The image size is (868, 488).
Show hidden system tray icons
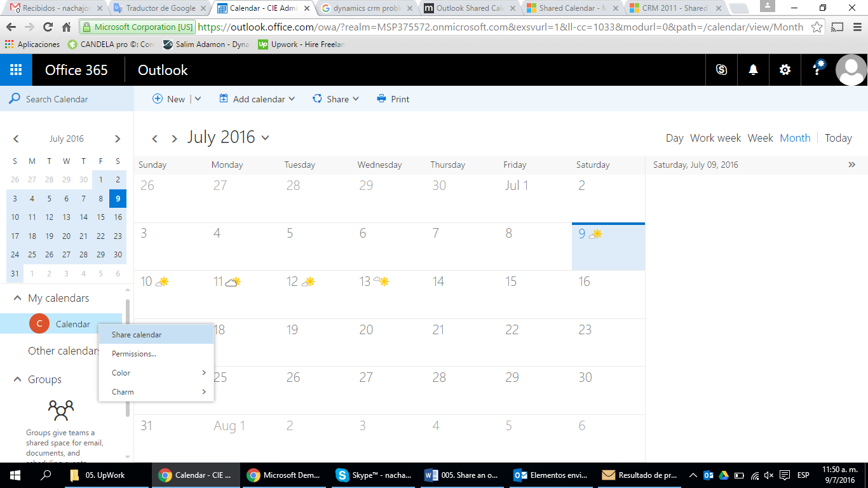[x=693, y=475]
